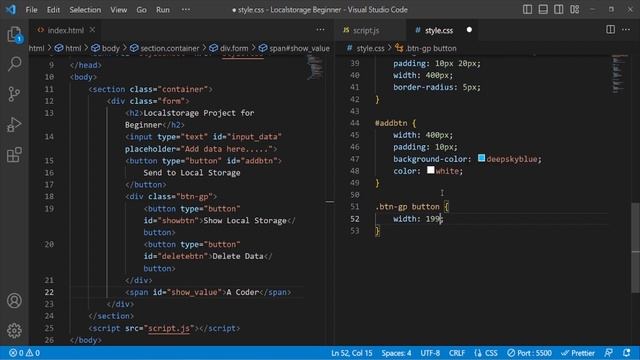This screenshot has height=360, width=640.
Task: Place cursor on line 52 width: 199
Action: 418,219
